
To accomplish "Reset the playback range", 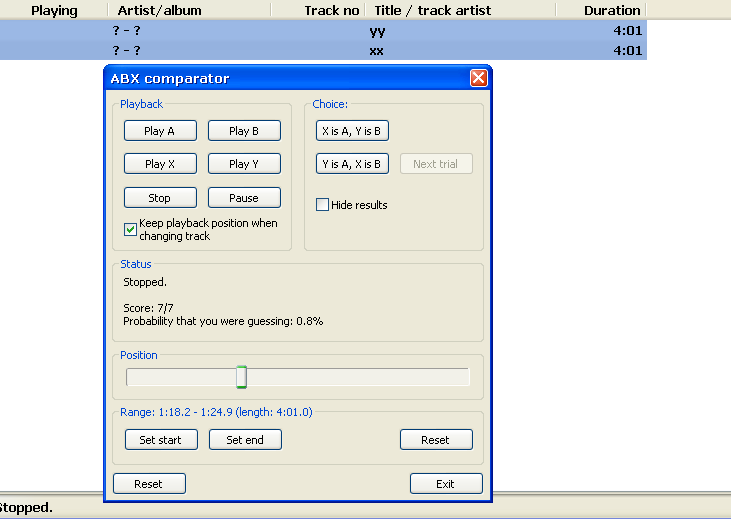I will (x=436, y=440).
